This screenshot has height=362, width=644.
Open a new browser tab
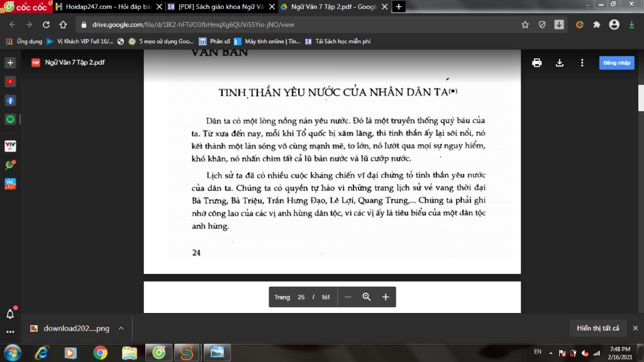(399, 6)
